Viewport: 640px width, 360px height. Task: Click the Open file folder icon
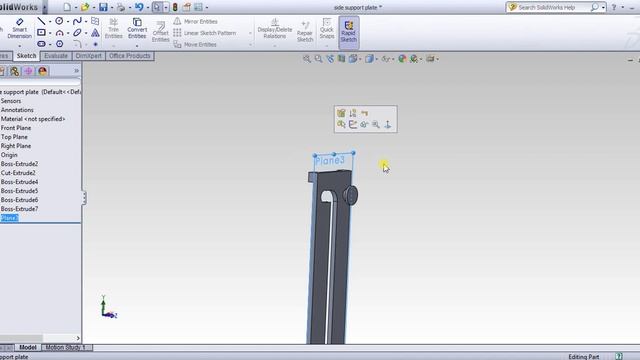tap(85, 7)
